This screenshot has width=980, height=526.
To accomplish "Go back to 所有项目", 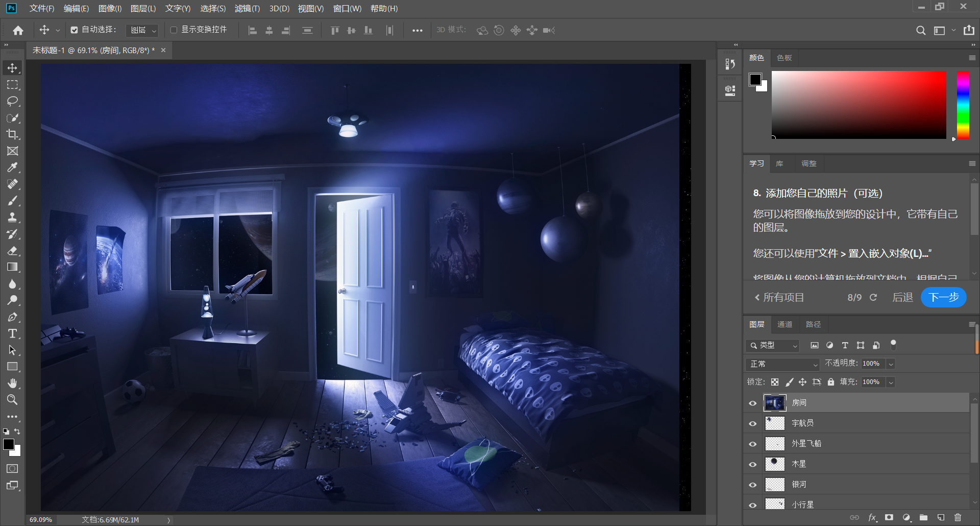I will pos(779,297).
